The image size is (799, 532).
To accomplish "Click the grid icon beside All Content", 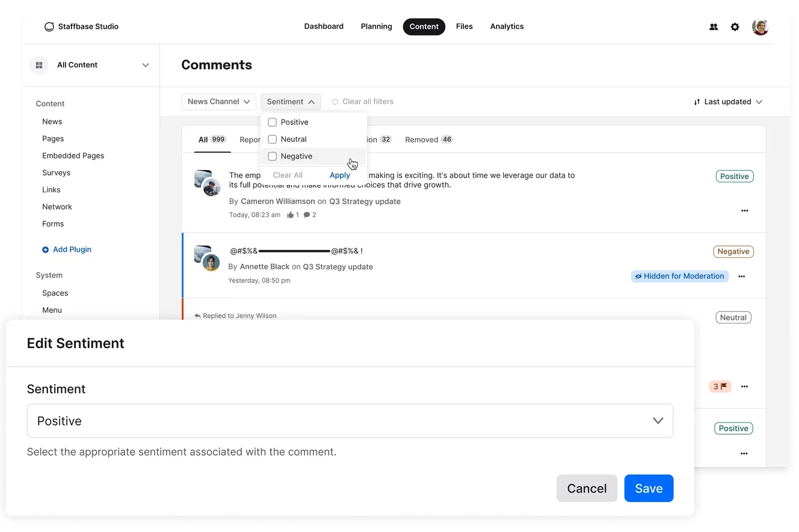I will 39,65.
